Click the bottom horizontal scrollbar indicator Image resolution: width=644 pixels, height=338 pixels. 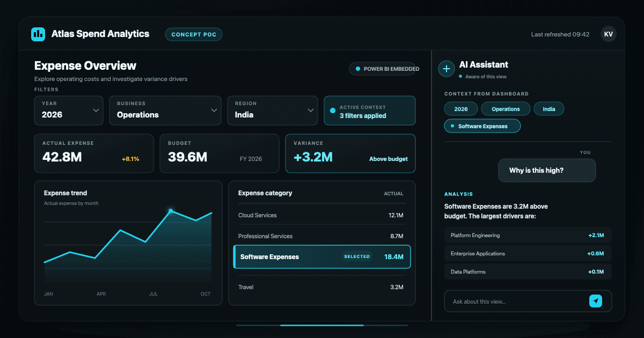click(322, 325)
